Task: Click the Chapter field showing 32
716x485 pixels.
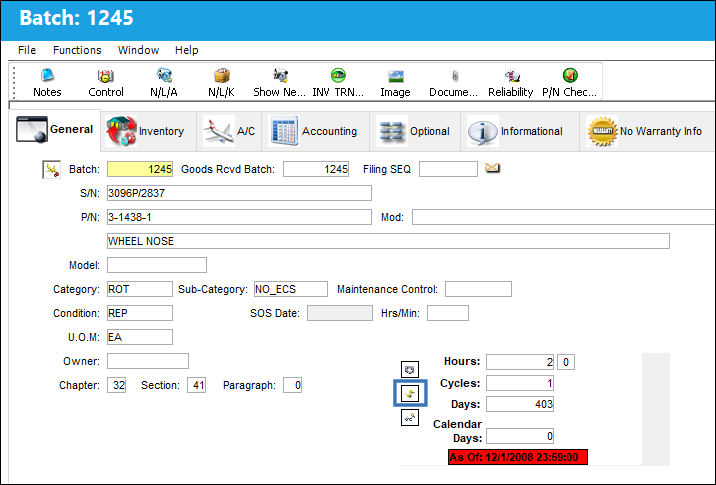Action: point(117,385)
